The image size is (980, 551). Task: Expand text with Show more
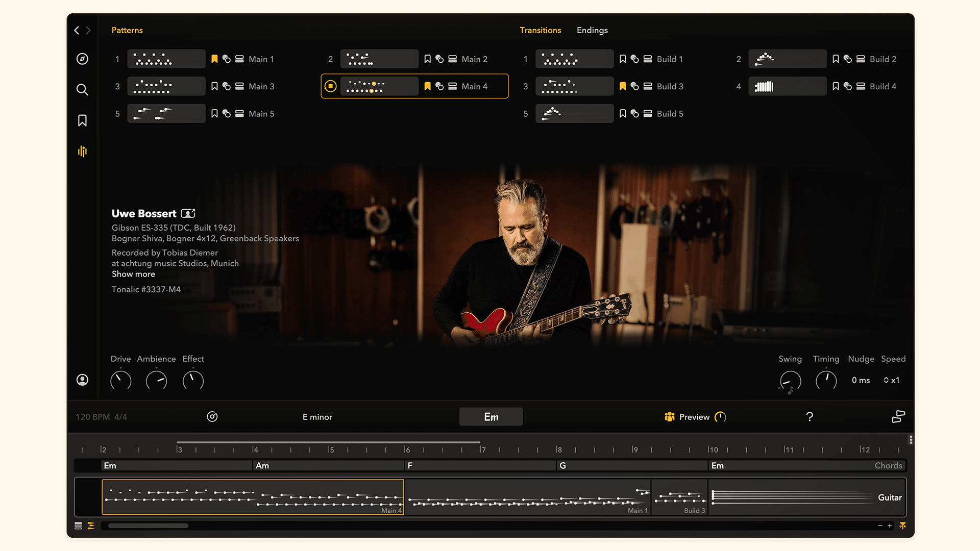pyautogui.click(x=133, y=274)
